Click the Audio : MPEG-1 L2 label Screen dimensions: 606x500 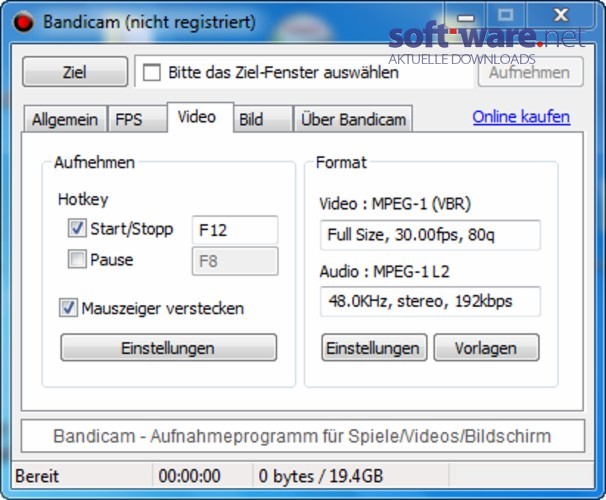384,272
